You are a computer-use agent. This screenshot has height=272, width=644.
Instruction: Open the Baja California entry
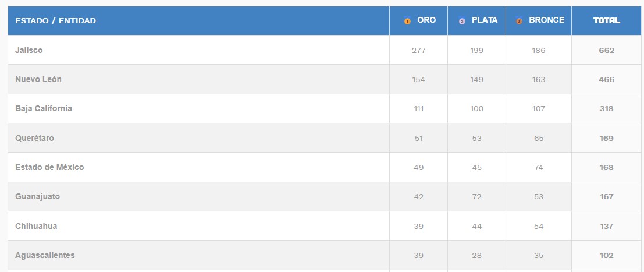pyautogui.click(x=44, y=109)
